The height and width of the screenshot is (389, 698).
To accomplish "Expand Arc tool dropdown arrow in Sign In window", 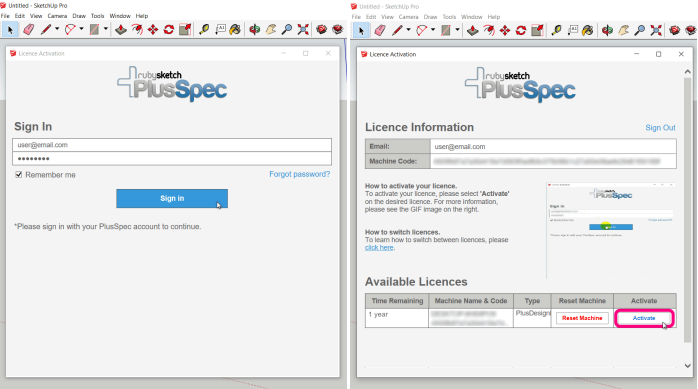I will coord(81,29).
